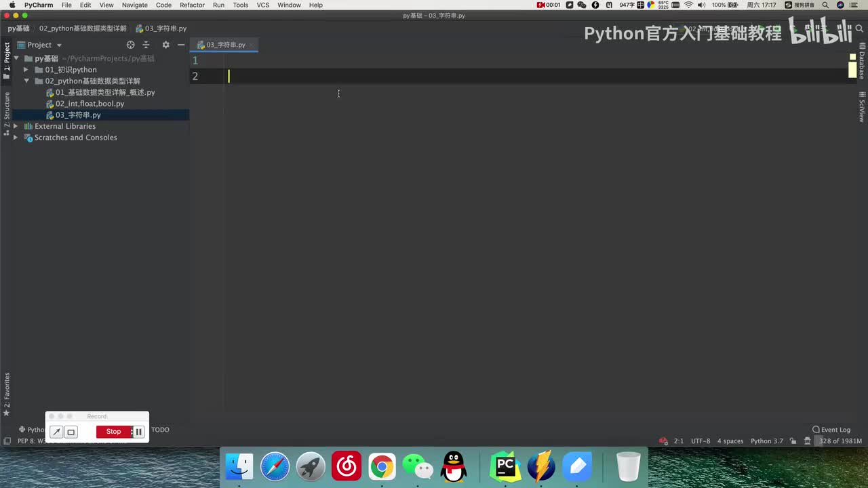Go to line via 2:1 position indicator
This screenshot has height=488, width=868.
coord(679,441)
